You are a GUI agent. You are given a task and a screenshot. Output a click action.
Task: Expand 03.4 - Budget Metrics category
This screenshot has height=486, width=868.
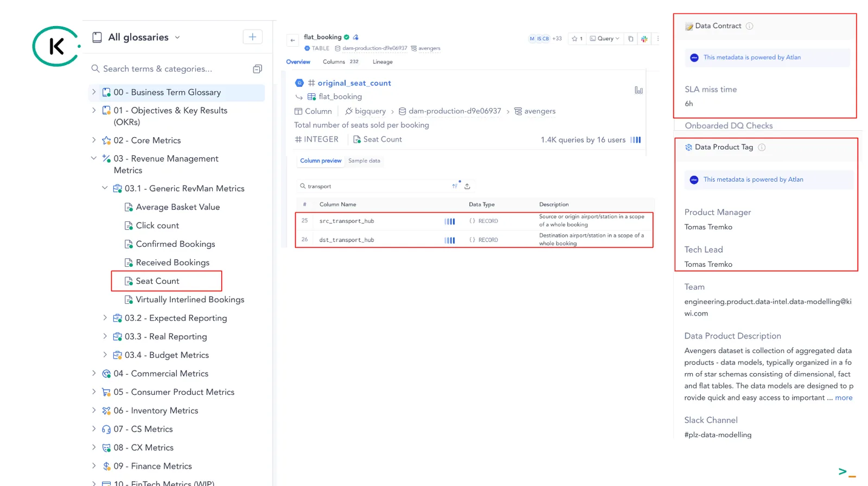pyautogui.click(x=105, y=355)
